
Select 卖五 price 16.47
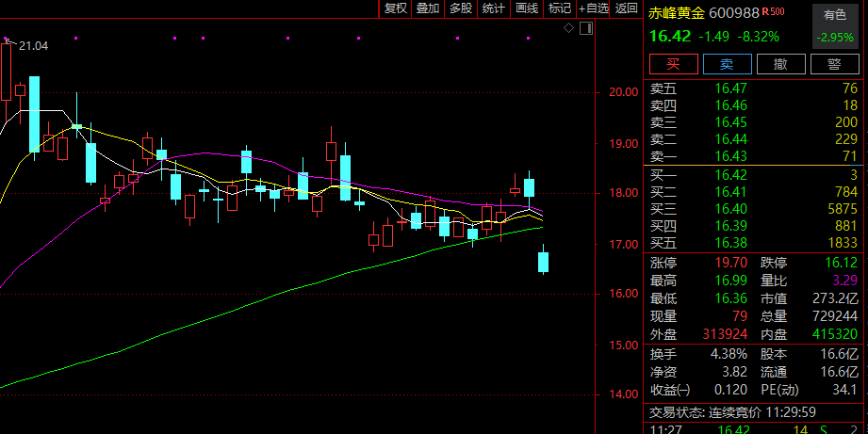pyautogui.click(x=730, y=88)
